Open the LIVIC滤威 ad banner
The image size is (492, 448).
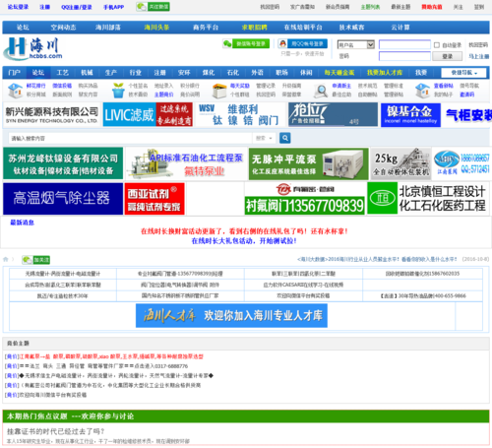click(148, 114)
